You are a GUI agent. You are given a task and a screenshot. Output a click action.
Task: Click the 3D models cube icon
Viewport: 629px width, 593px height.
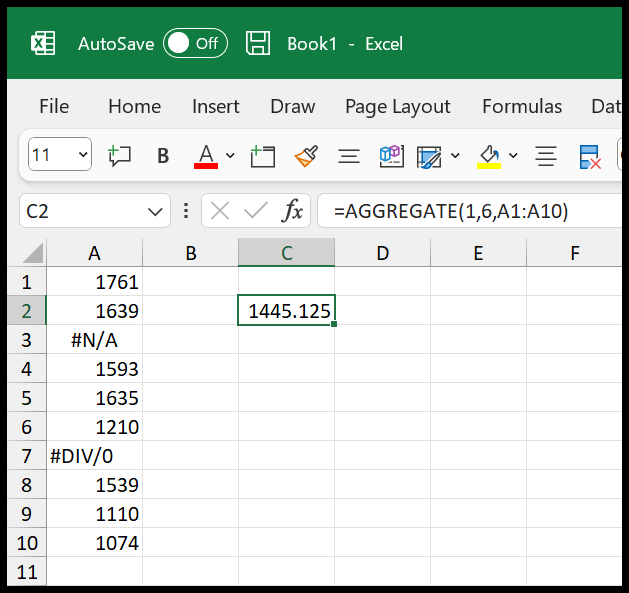pos(392,156)
